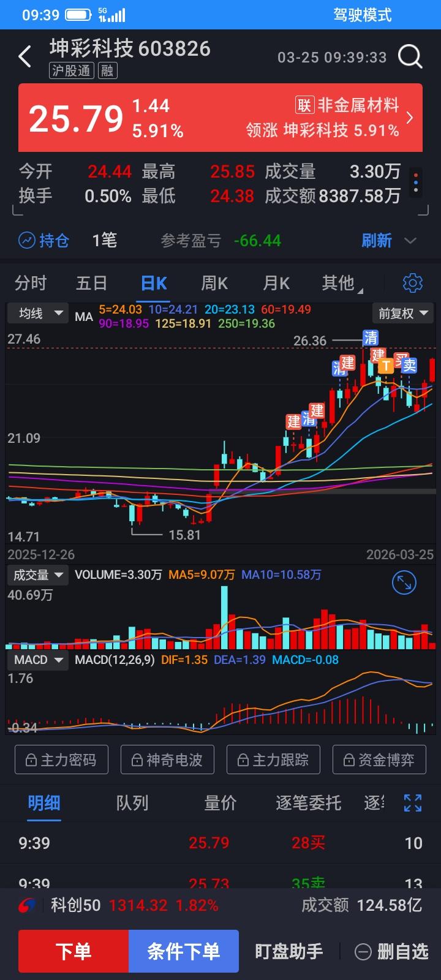
Task: Tap the 沪股通 badge
Action: coord(72,70)
